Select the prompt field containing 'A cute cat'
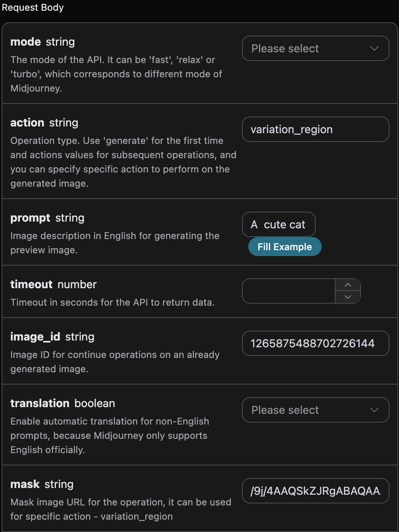Screen dimensions: 399x532 tap(278, 224)
